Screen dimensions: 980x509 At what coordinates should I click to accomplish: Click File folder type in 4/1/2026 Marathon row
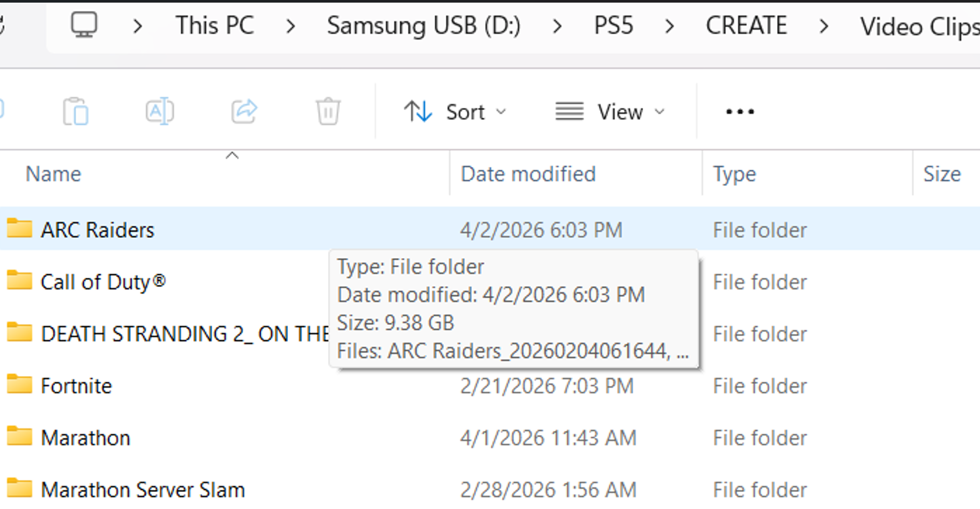[x=759, y=438]
